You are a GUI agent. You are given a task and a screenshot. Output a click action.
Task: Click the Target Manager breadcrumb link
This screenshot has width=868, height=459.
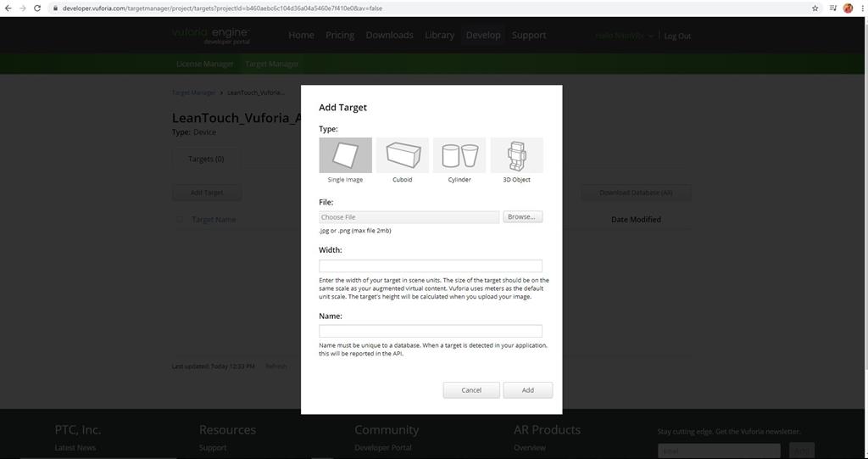[193, 92]
